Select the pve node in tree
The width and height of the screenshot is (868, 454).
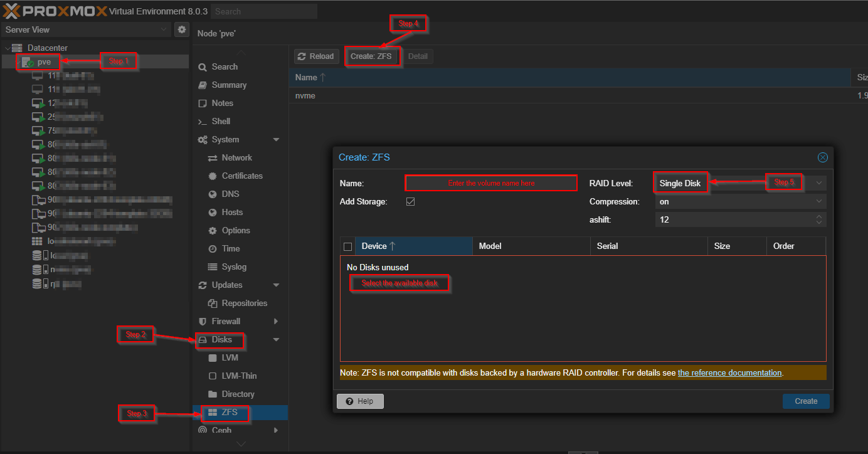tap(44, 61)
